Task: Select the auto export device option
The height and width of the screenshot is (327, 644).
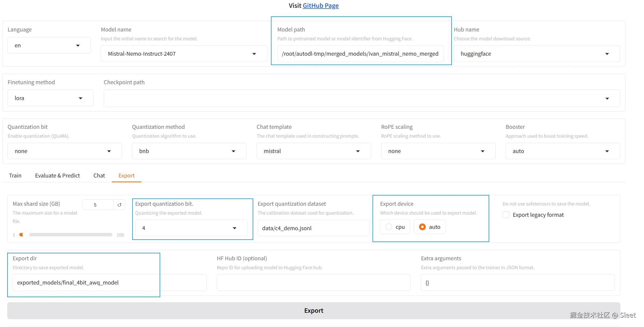Action: (x=422, y=227)
